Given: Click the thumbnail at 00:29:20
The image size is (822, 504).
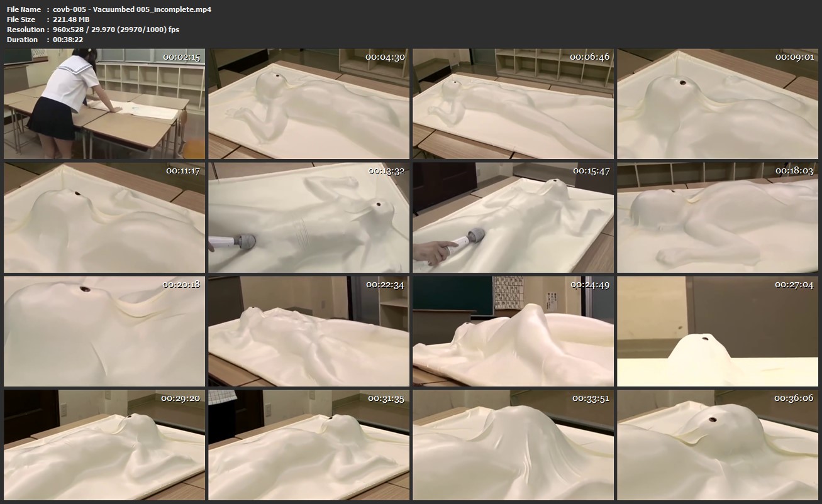Looking at the screenshot, I should [x=104, y=445].
